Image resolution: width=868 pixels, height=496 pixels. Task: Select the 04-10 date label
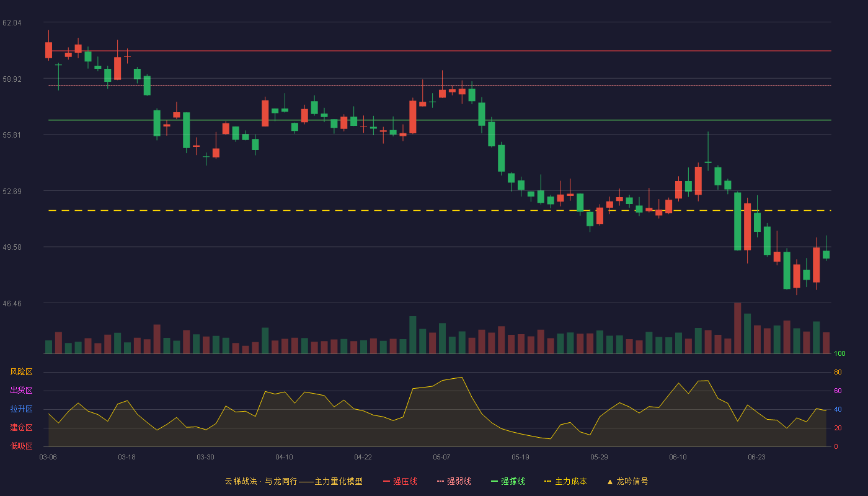click(284, 457)
